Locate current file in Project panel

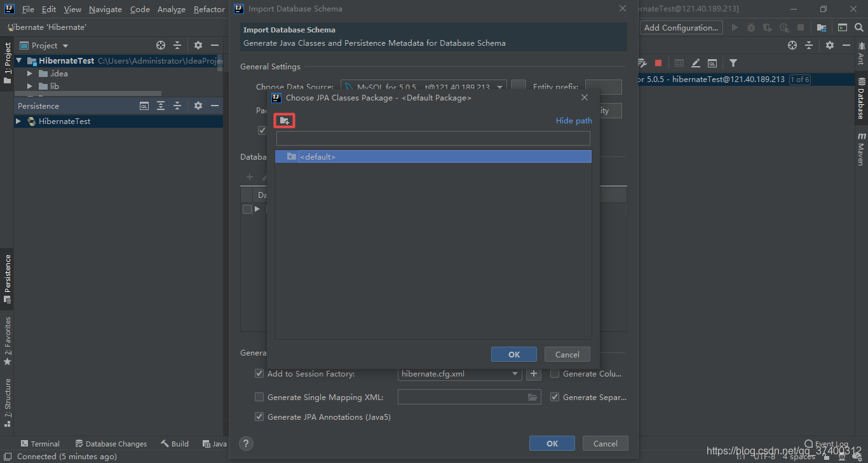(161, 45)
